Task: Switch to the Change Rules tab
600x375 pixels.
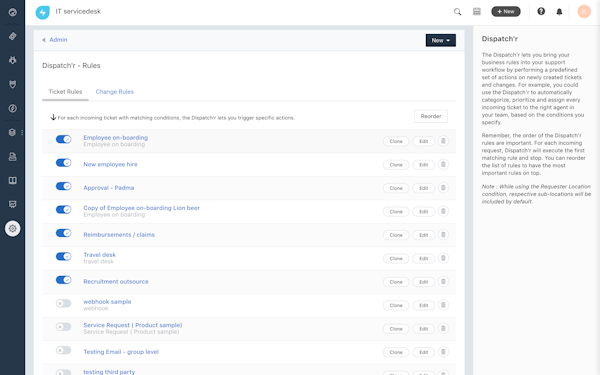Action: (114, 92)
